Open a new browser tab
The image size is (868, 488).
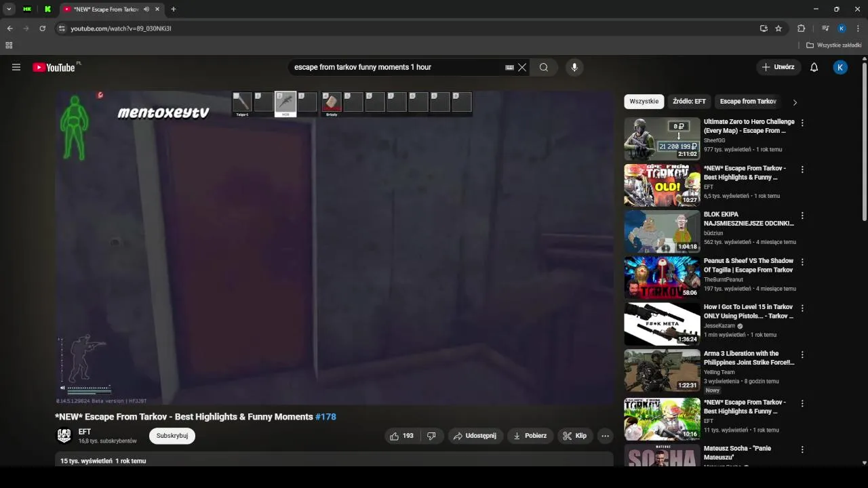coord(173,9)
